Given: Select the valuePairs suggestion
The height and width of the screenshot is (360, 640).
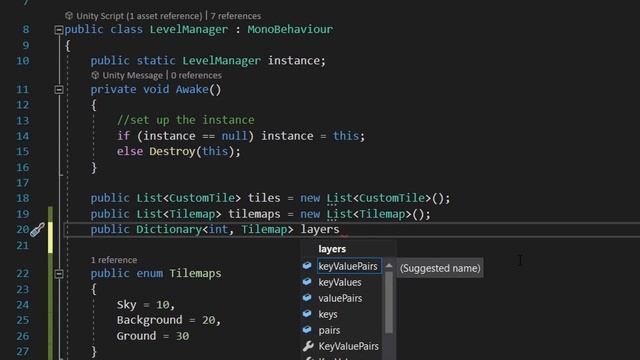Looking at the screenshot, I should 340,298.
